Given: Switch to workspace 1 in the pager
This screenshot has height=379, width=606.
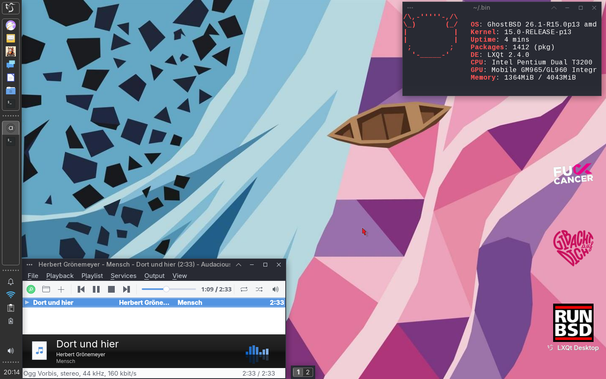Looking at the screenshot, I should click(298, 372).
